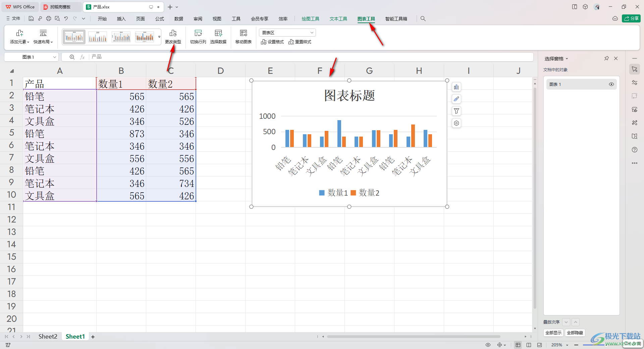644x349 pixels.
Task: Select second chart style thumbnail
Action: [98, 37]
